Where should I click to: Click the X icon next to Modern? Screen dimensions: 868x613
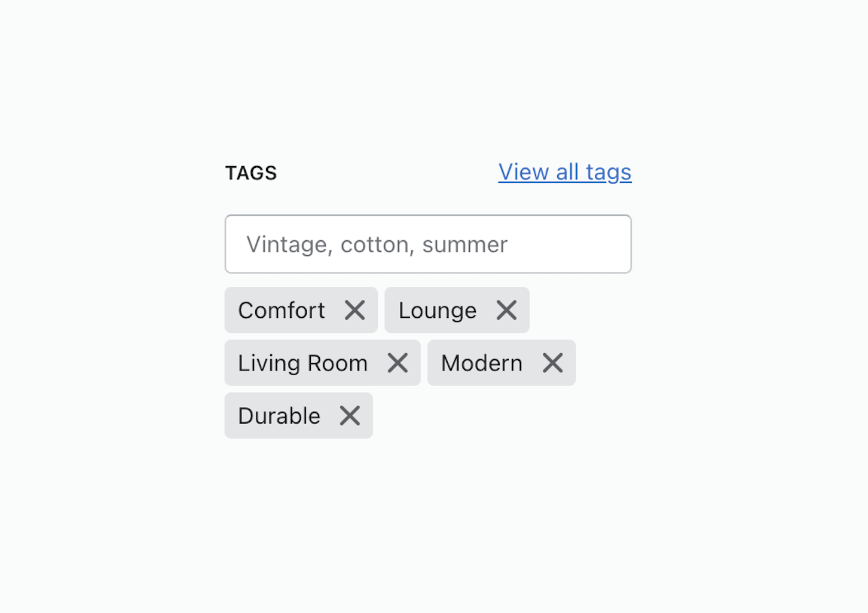(x=552, y=363)
